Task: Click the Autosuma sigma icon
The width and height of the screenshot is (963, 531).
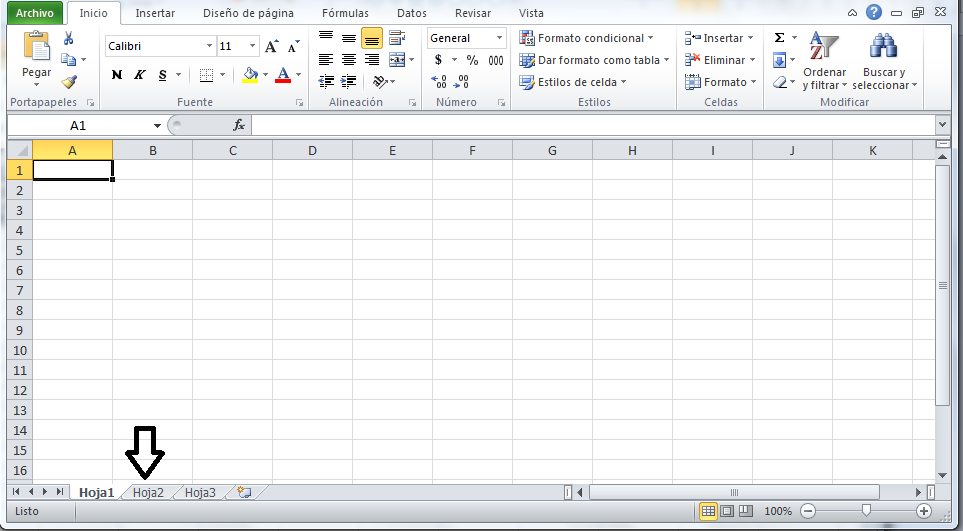Action: [780, 38]
